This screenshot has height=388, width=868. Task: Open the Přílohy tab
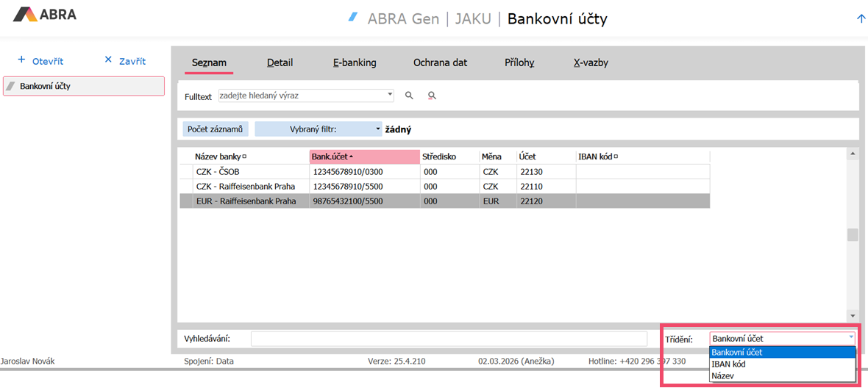[x=519, y=62]
